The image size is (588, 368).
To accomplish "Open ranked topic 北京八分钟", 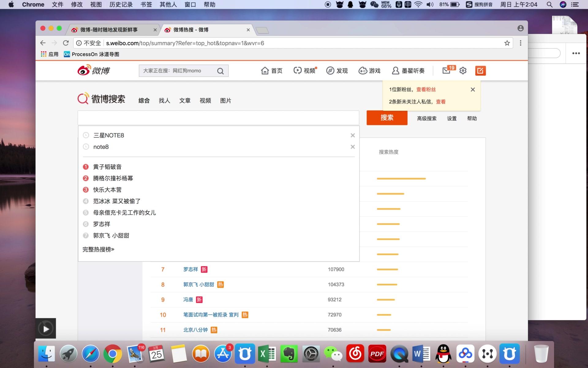I will point(195,330).
